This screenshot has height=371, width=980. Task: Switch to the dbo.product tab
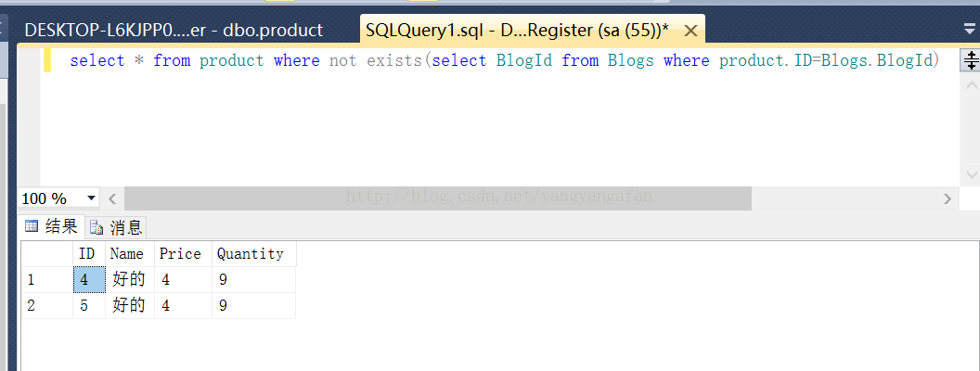tap(174, 30)
